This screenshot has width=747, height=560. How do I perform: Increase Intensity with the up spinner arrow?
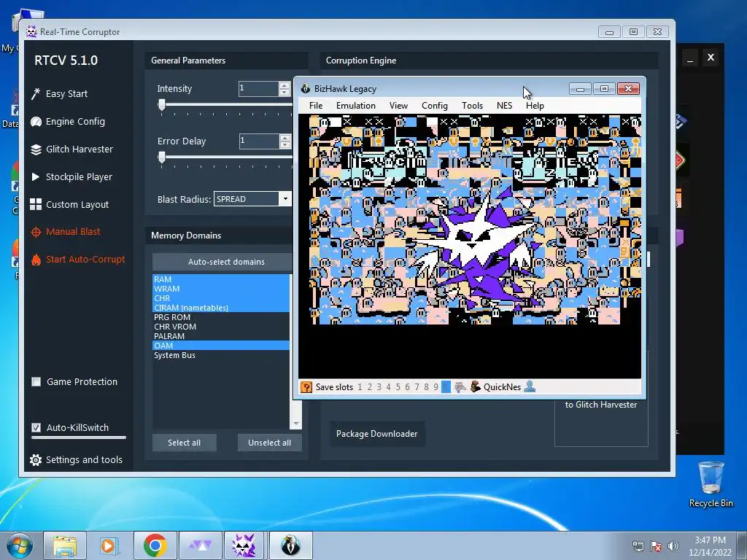285,85
